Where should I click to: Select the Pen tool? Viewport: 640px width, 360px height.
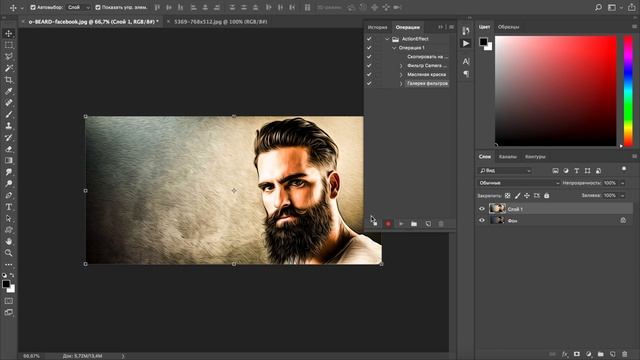coord(9,195)
